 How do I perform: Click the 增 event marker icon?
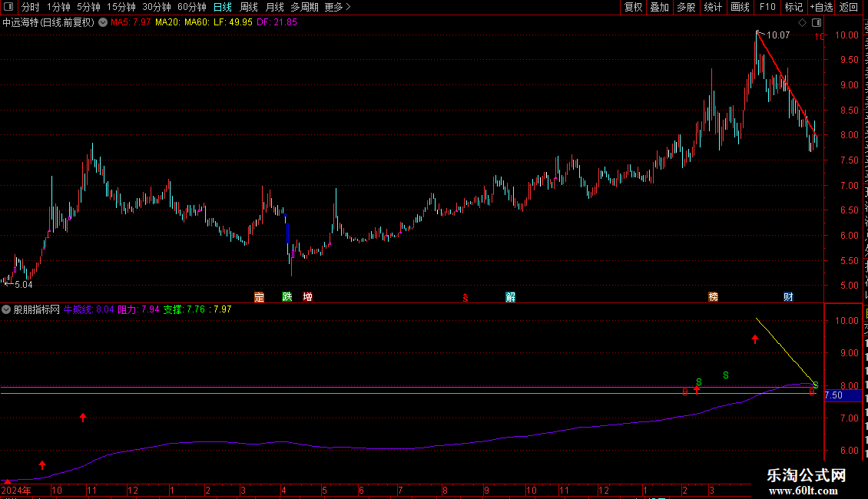coord(308,297)
